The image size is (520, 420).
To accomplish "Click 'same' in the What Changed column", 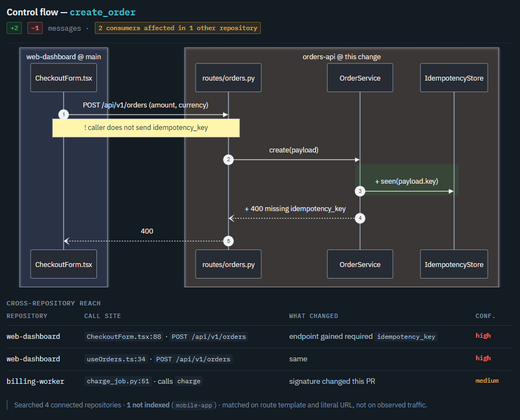I will (298, 359).
